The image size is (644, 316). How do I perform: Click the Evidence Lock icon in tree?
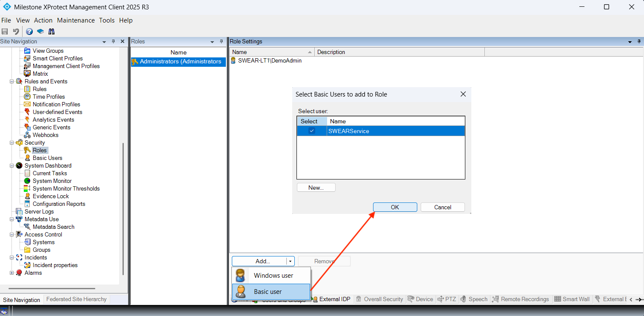(27, 196)
